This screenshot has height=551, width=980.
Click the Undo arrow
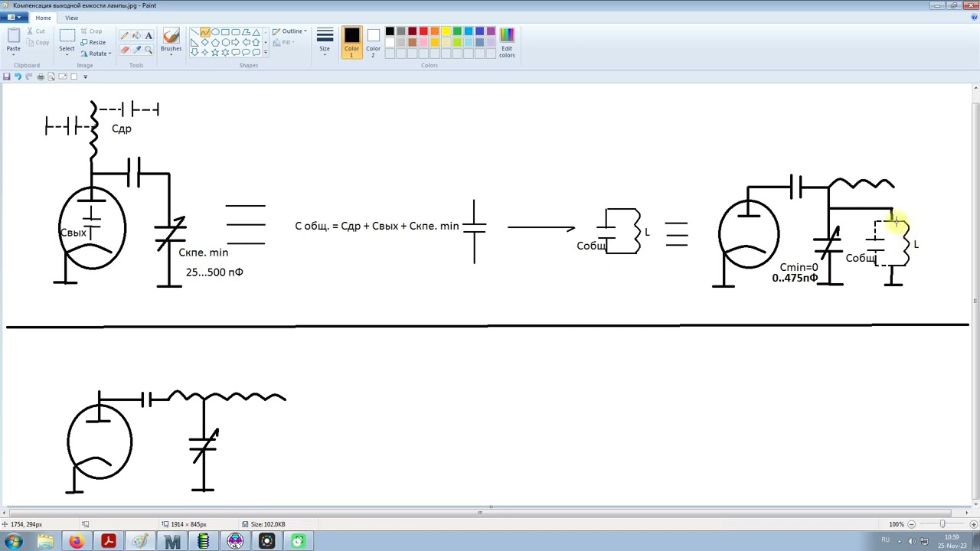tap(18, 77)
